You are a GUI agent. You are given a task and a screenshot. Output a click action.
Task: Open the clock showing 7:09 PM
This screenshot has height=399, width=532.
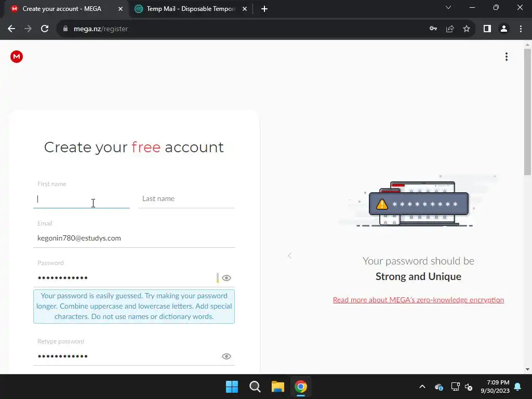[x=495, y=387]
